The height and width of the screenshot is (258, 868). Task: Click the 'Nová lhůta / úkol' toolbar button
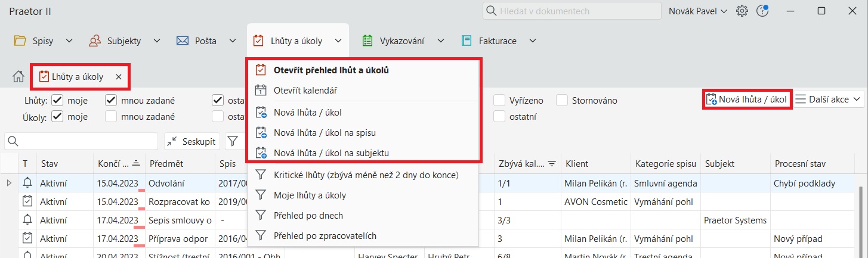coord(746,100)
